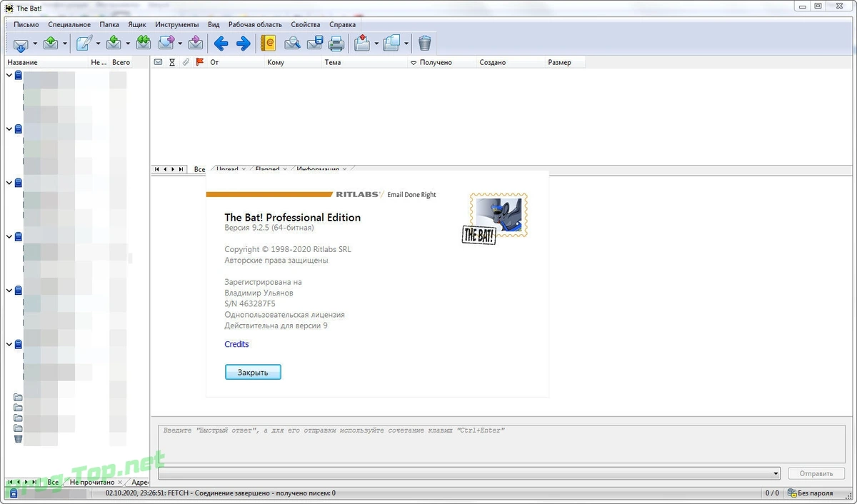Click the S/N 463287F5 text
Viewport: 857px width, 504px height.
pos(250,303)
